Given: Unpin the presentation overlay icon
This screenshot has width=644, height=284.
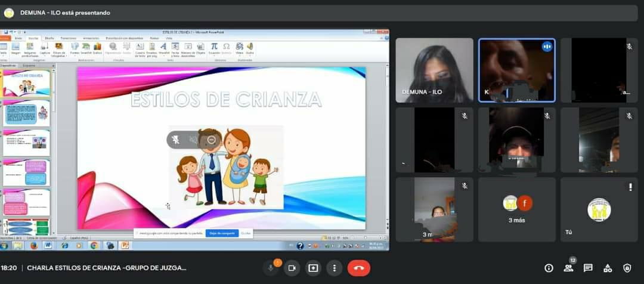Looking at the screenshot, I should click(176, 140).
